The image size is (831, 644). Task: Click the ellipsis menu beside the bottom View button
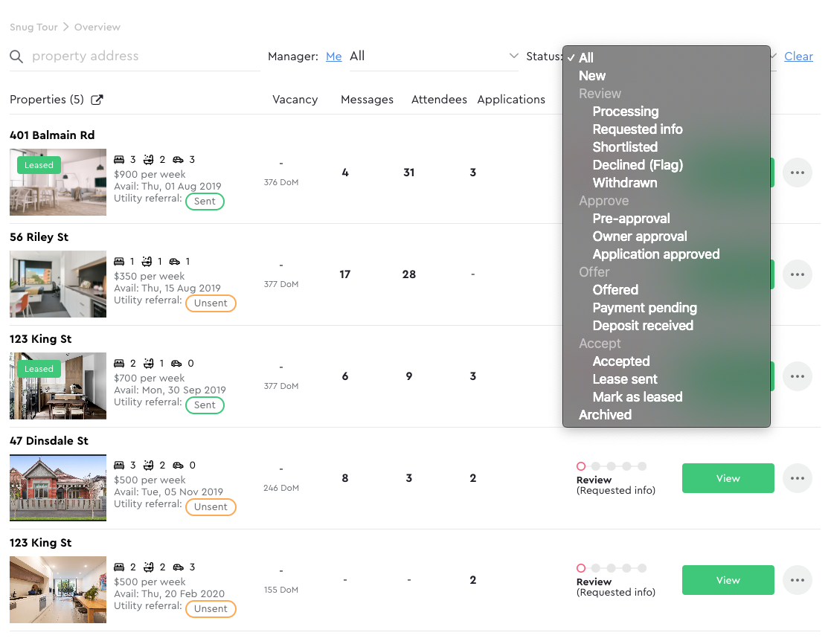[797, 580]
